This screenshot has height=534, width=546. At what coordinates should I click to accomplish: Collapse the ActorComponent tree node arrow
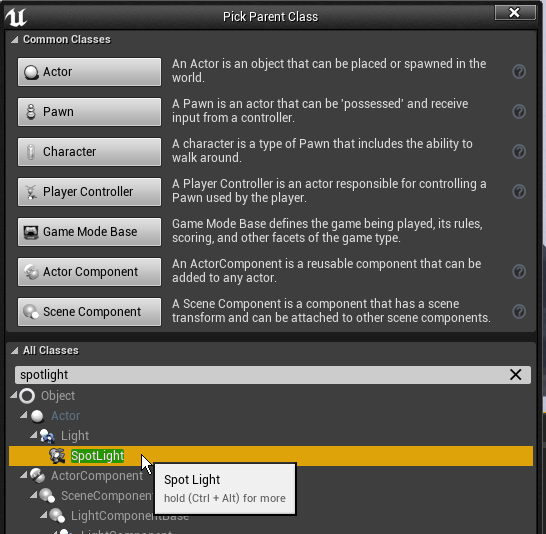pyautogui.click(x=23, y=475)
